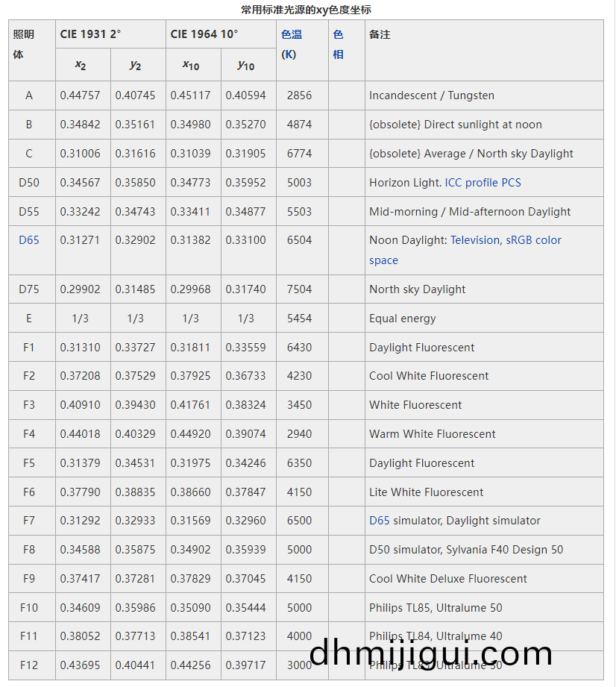The width and height of the screenshot is (616, 687).
Task: Select the Lite White Fluorescent note
Action: [426, 492]
